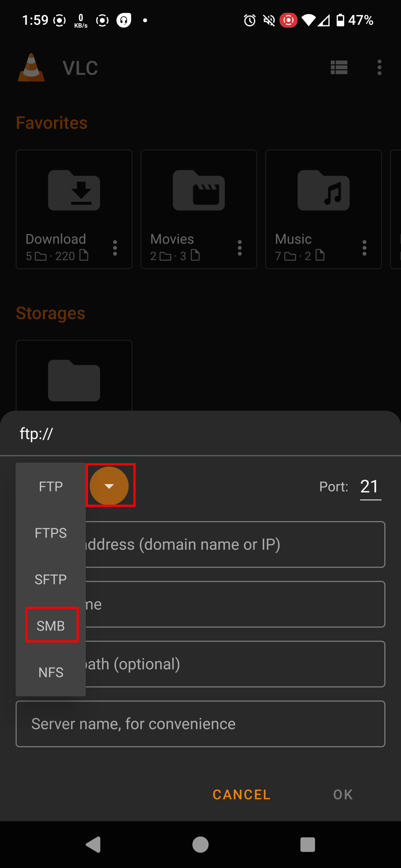Open options for the Movies folder
401x868 pixels.
(x=240, y=248)
